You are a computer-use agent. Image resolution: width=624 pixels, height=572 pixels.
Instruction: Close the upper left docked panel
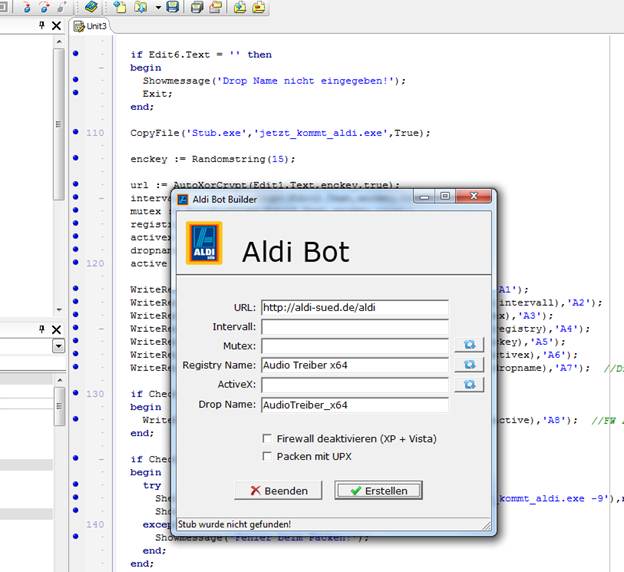57,26
